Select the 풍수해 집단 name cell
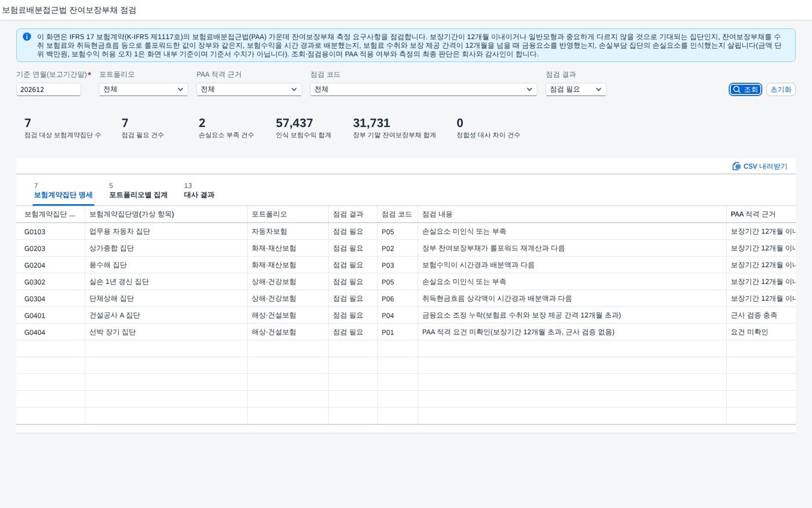The height and width of the screenshot is (508, 812). (166, 265)
